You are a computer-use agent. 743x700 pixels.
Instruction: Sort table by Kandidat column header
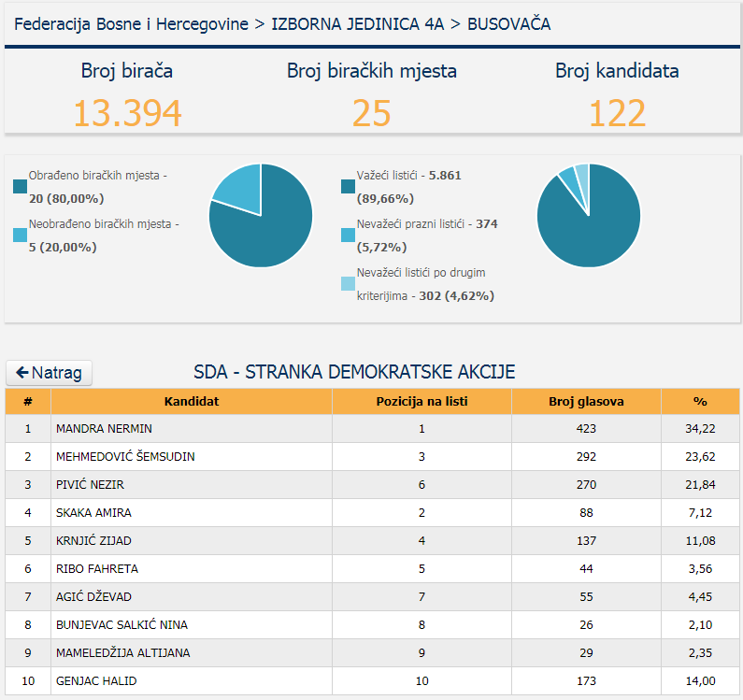pyautogui.click(x=192, y=402)
